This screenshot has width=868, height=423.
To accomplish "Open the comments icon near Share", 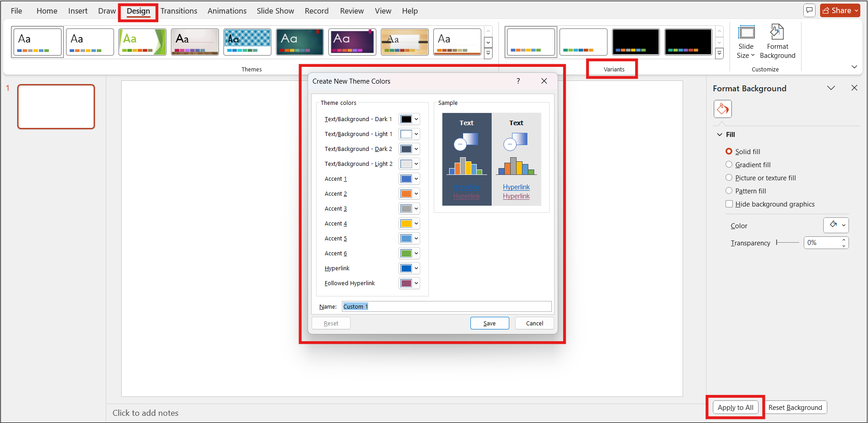I will click(809, 10).
